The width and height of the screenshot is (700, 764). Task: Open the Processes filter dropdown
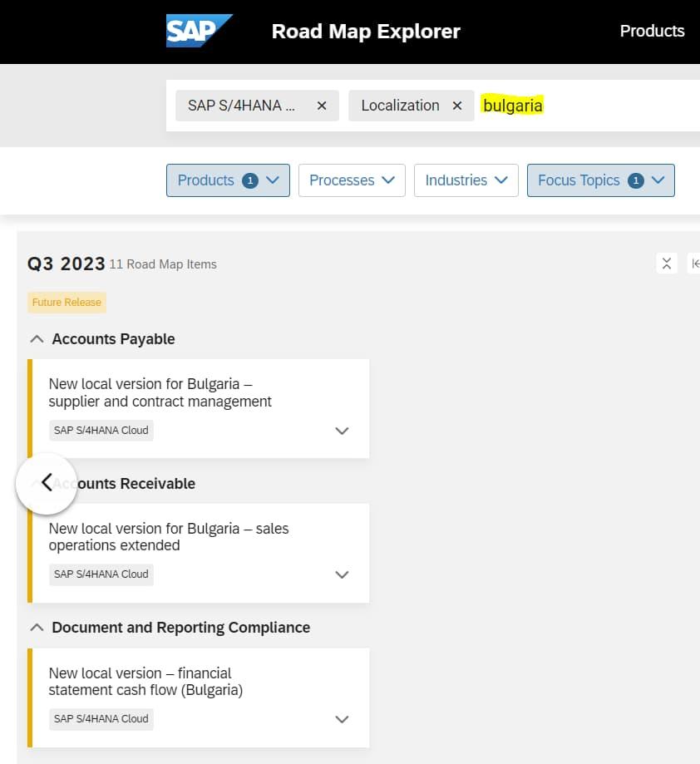click(x=352, y=180)
